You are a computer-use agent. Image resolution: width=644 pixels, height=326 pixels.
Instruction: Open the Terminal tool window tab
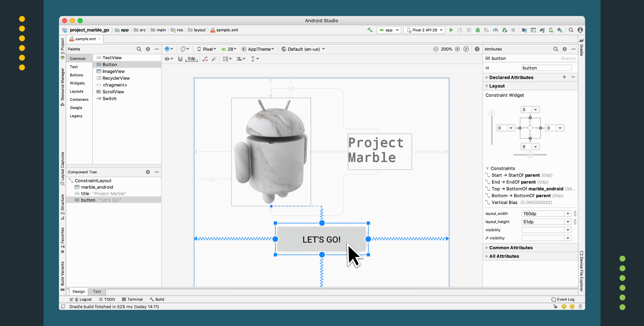click(132, 299)
